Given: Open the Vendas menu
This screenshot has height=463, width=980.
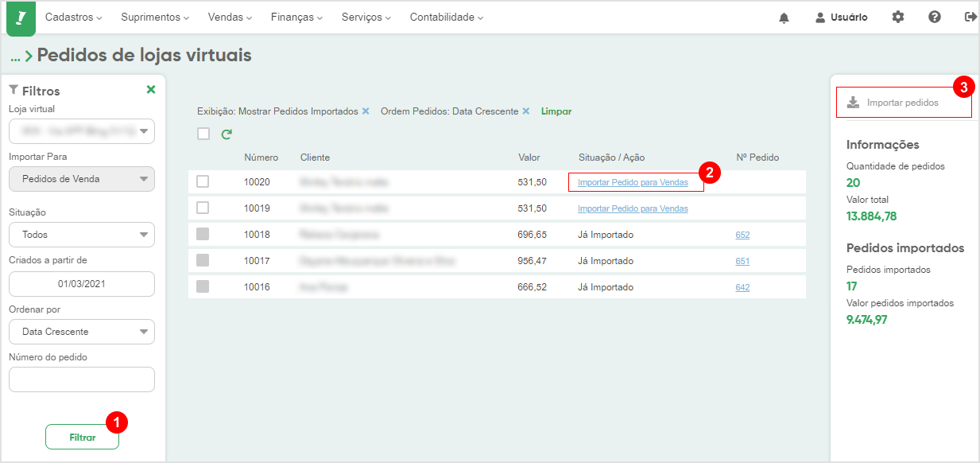Looking at the screenshot, I should [x=230, y=18].
